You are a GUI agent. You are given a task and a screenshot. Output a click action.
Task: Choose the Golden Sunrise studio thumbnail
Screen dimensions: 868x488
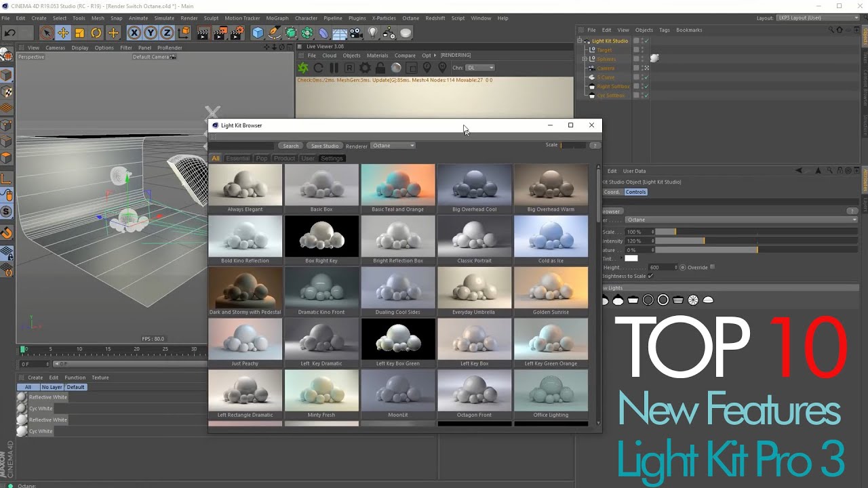click(551, 288)
